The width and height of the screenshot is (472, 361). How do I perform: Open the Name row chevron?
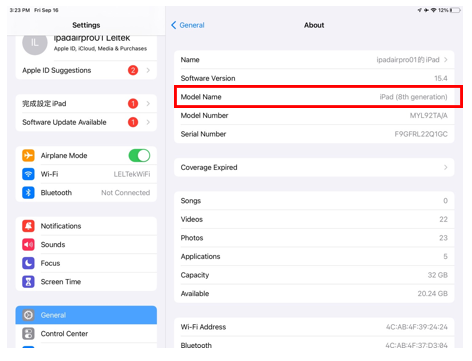446,60
